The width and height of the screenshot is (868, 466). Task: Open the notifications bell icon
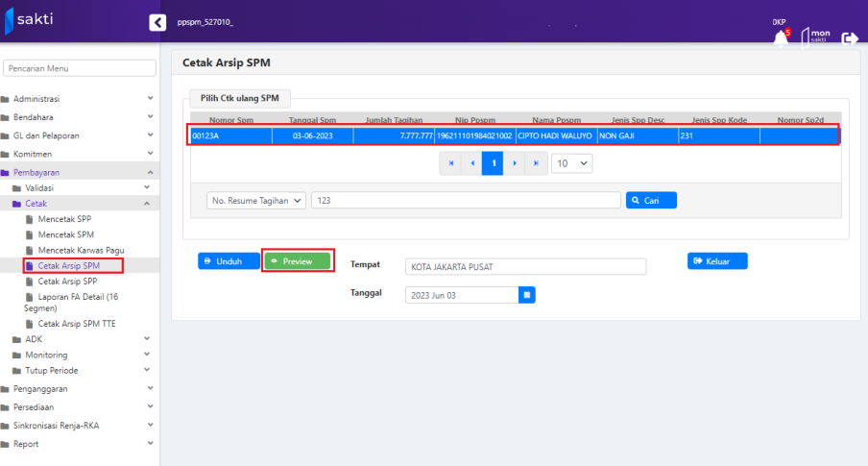click(x=780, y=37)
